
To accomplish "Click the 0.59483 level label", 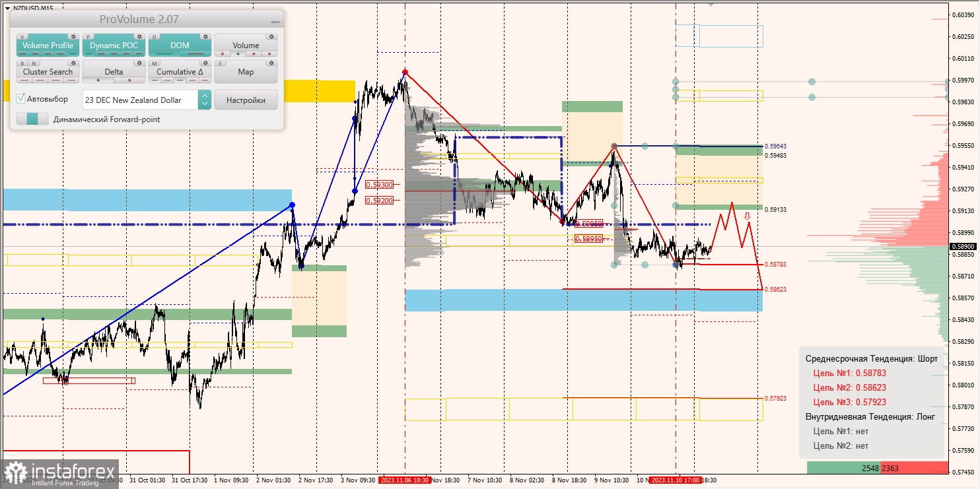I will (775, 155).
